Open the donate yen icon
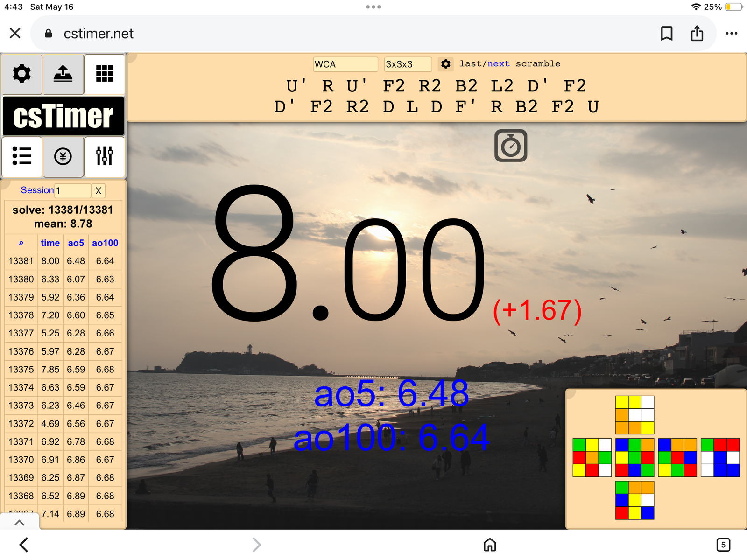Viewport: 747px width, 560px height. [x=63, y=156]
